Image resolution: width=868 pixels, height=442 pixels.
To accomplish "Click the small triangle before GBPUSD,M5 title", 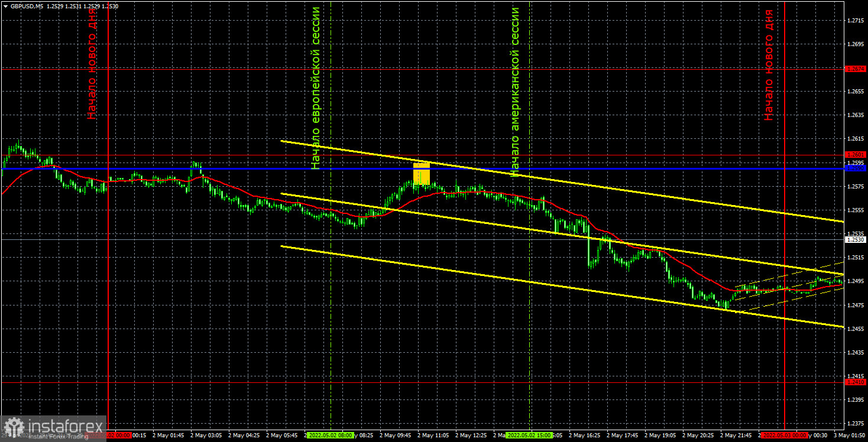I will point(5,6).
